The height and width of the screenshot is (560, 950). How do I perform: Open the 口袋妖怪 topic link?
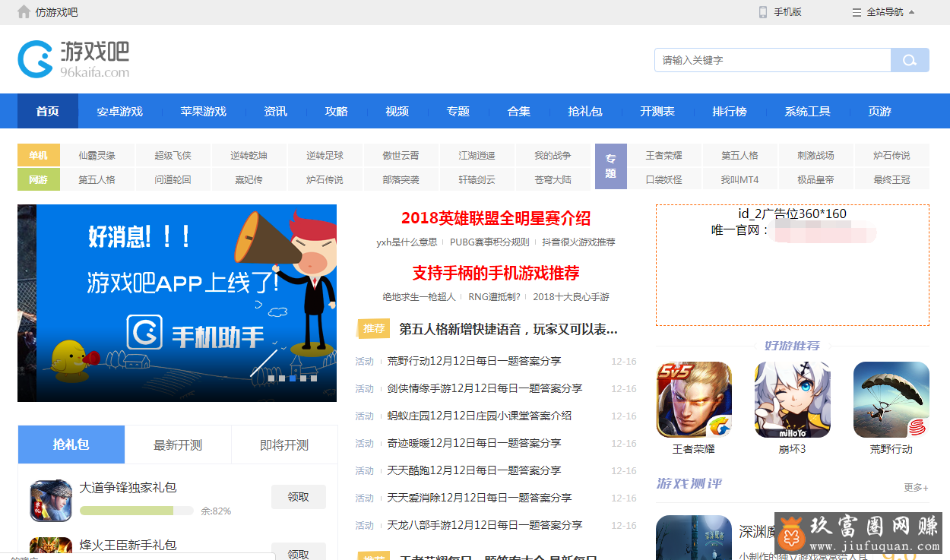tap(664, 179)
